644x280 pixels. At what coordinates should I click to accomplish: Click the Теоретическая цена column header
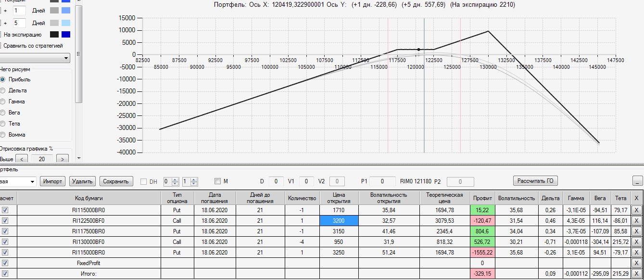(x=445, y=198)
